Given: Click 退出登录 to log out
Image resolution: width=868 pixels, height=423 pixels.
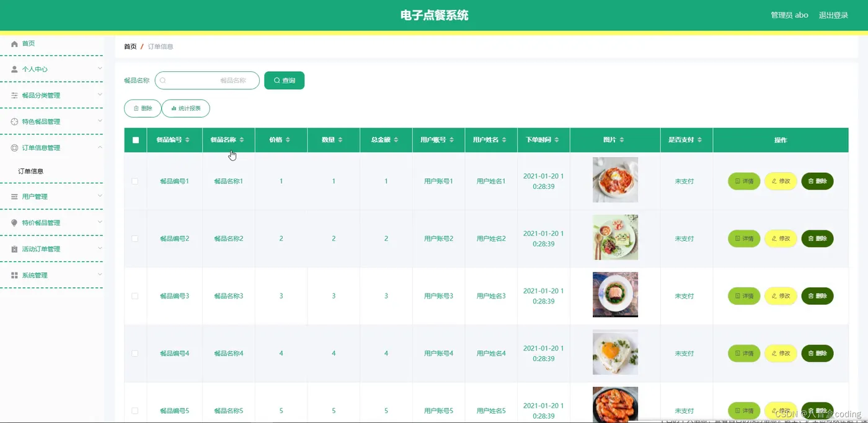Looking at the screenshot, I should pos(833,15).
